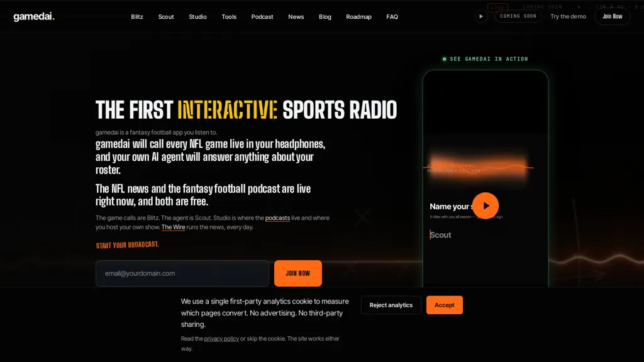Click the header Join Now button
Viewport: 644px width, 362px height.
tap(612, 16)
